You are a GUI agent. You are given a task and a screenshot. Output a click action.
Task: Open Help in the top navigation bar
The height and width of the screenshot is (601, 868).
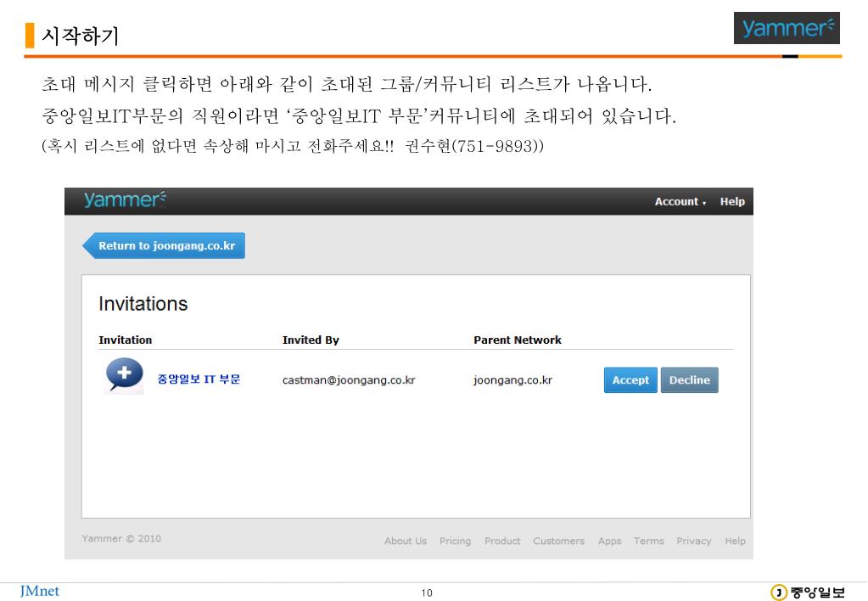point(732,202)
